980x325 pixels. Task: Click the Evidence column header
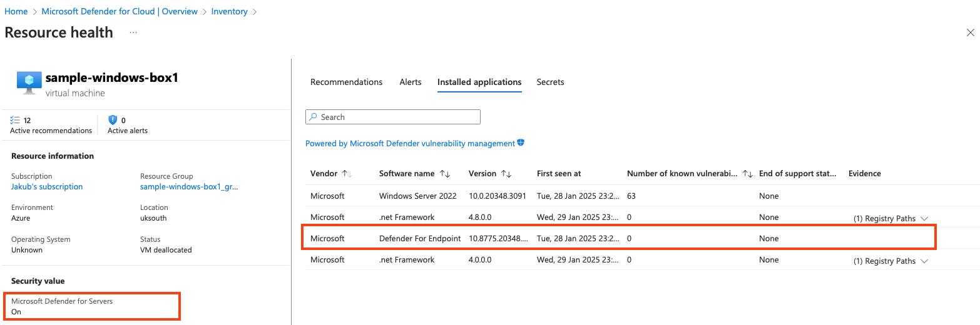[x=864, y=174]
